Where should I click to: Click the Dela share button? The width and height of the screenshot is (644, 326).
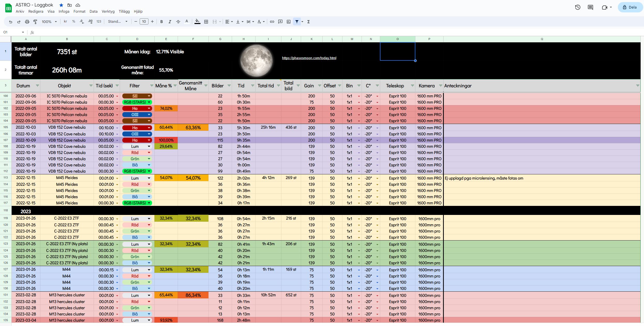pyautogui.click(x=630, y=7)
